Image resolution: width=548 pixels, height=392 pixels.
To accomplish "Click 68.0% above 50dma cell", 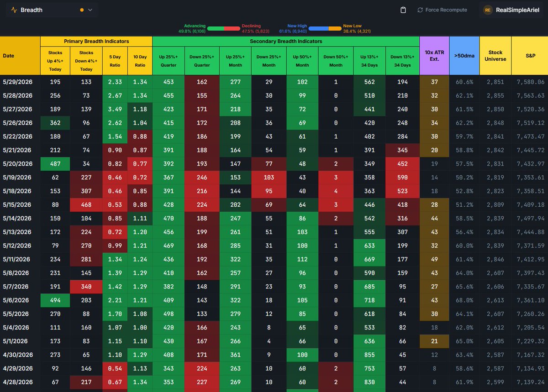I will pos(464,300).
